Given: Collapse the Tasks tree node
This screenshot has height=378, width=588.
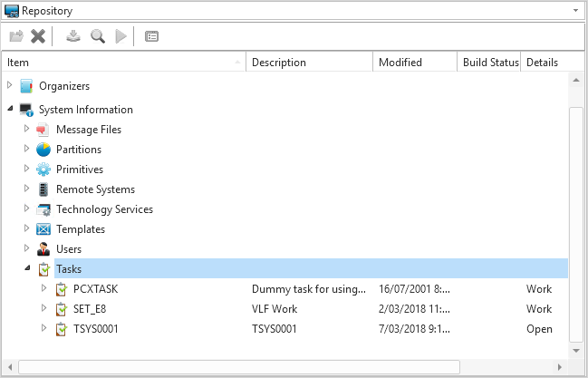Looking at the screenshot, I should [x=27, y=268].
